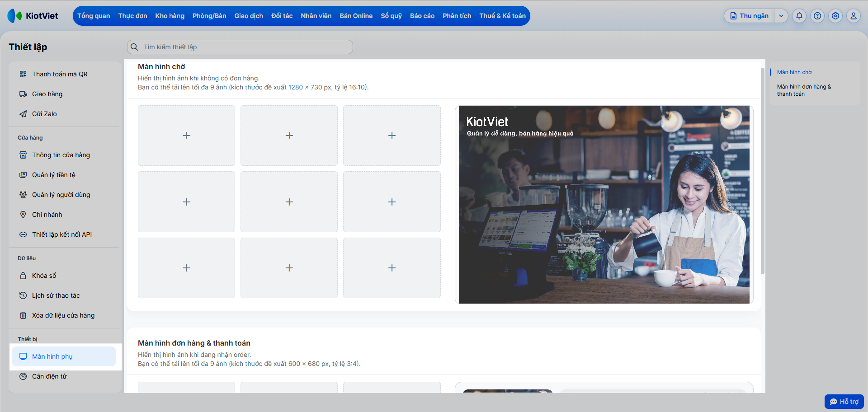Focus the Tìm kiếm thiết lập search box

240,47
